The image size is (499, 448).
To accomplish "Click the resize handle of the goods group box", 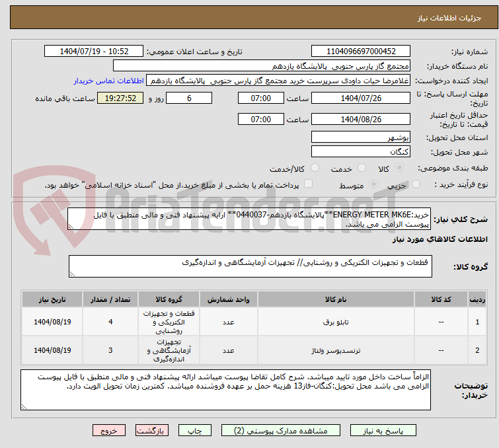I will 72,274.
